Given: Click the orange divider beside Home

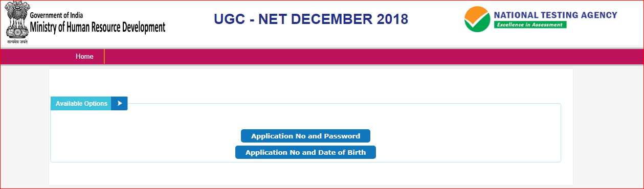Looking at the screenshot, I should (104, 57).
